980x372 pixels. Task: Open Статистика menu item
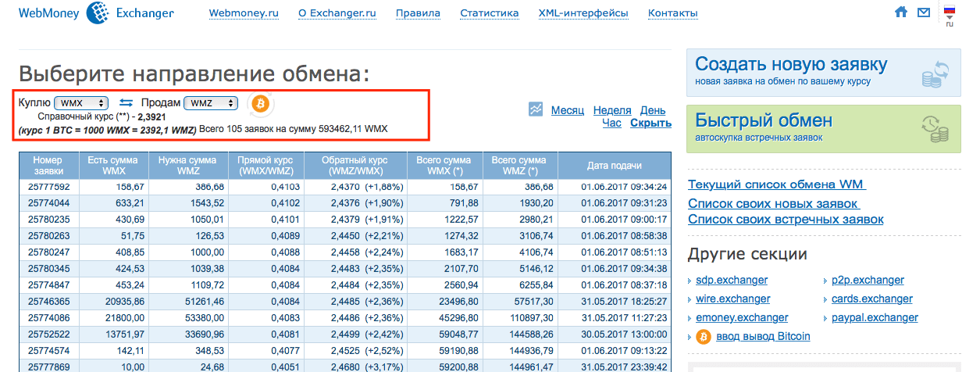pyautogui.click(x=490, y=13)
